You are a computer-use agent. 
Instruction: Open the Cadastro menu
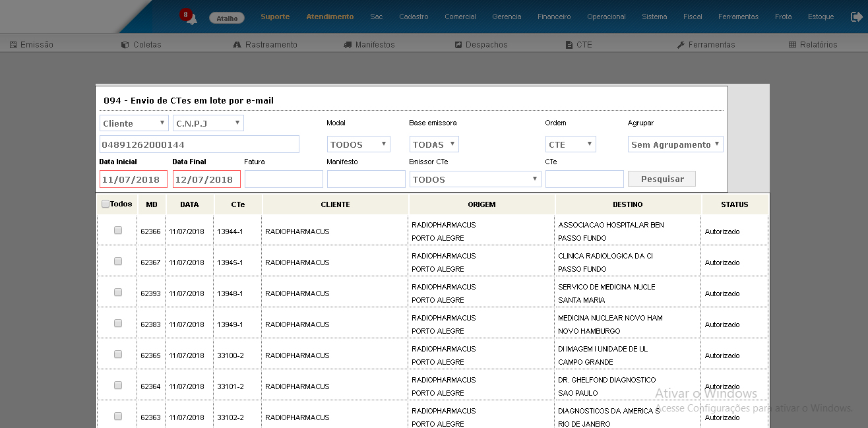[414, 16]
